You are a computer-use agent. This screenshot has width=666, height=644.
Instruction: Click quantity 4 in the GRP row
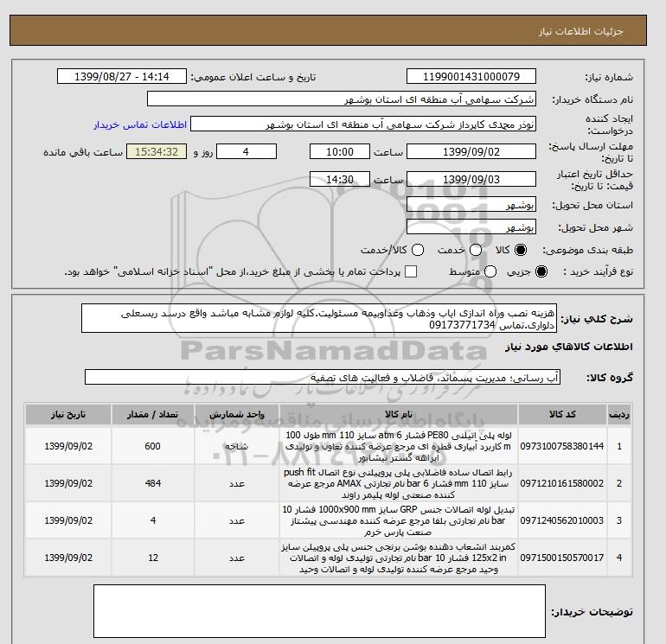pyautogui.click(x=153, y=520)
